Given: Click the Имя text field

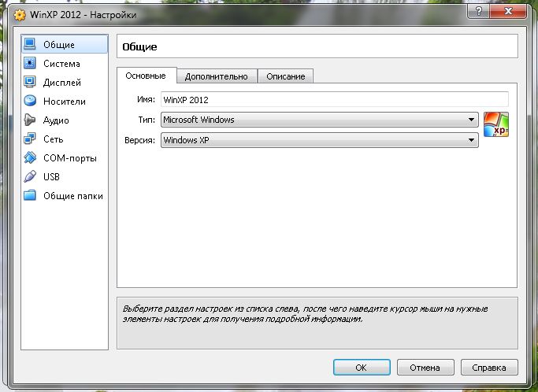Looking at the screenshot, I should [x=334, y=100].
